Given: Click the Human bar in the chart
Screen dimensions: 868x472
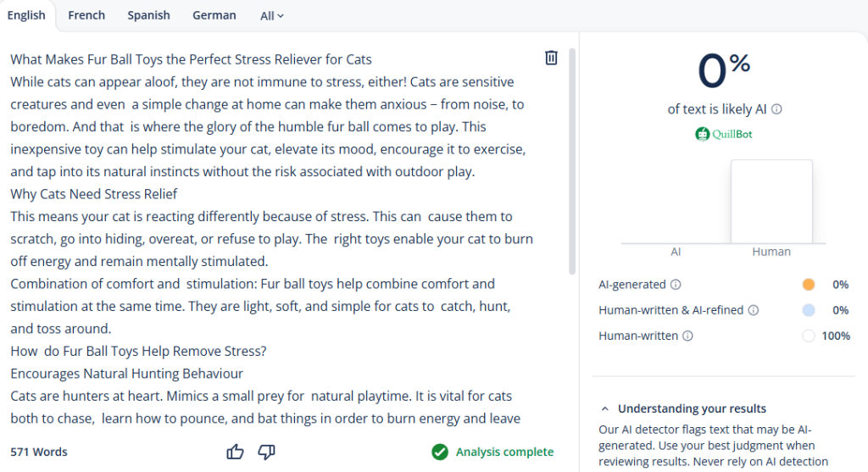Looking at the screenshot, I should [771, 202].
